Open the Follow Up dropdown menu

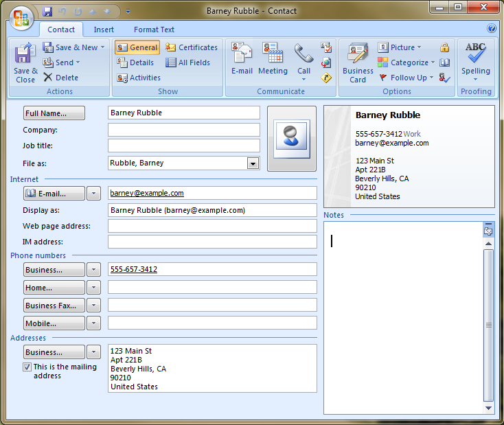coord(408,78)
